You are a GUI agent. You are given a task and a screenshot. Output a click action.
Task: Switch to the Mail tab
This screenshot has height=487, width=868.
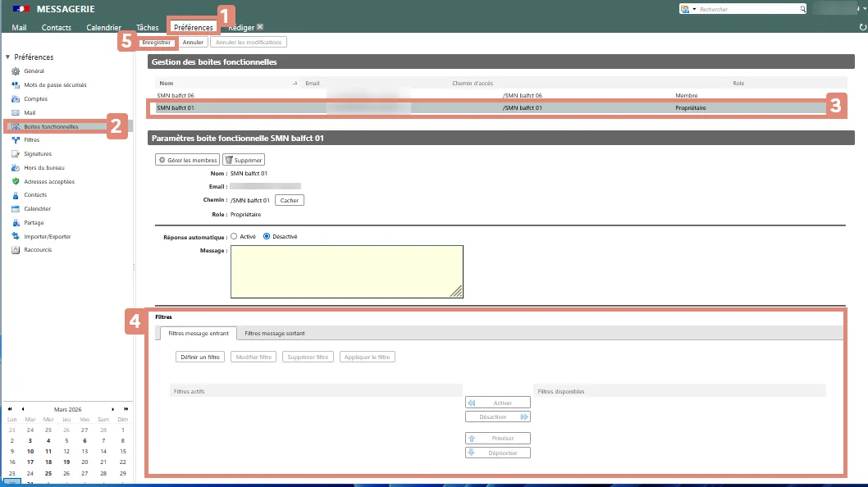(x=19, y=27)
